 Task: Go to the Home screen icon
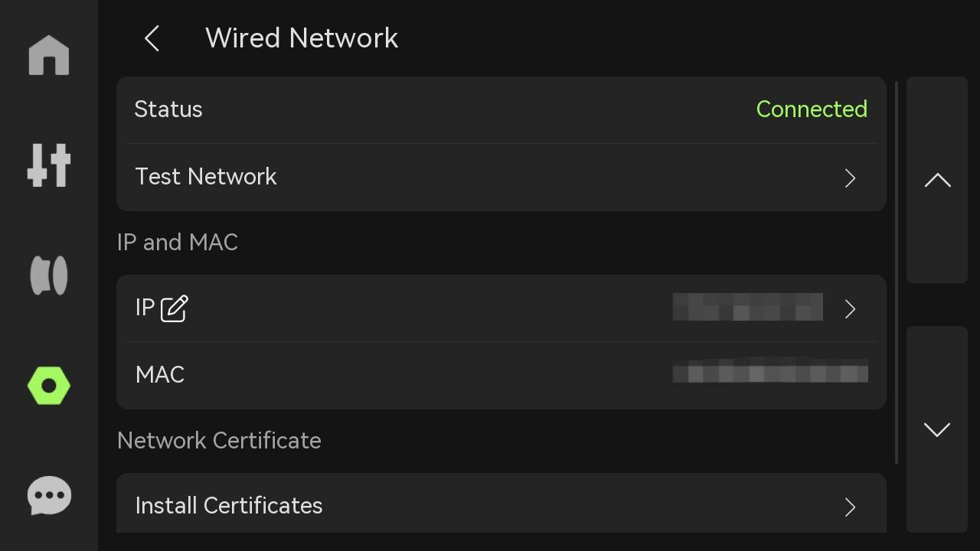(x=49, y=56)
